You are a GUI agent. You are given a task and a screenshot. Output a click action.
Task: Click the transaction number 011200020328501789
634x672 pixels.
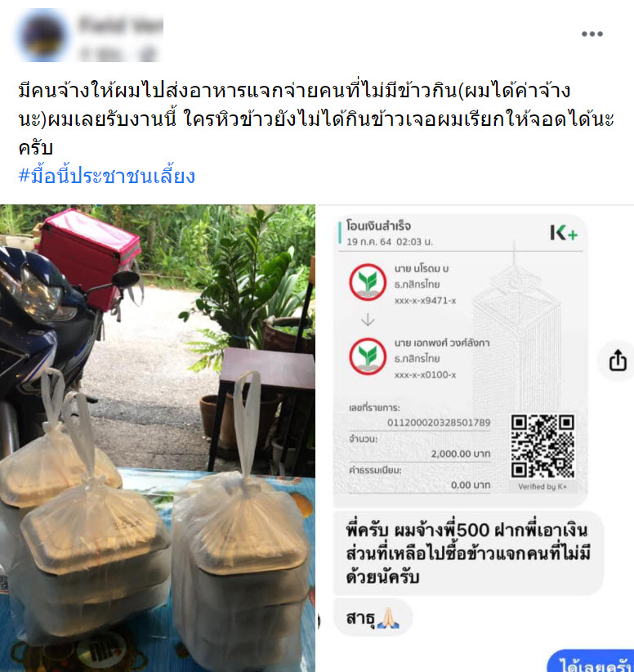coord(439,423)
